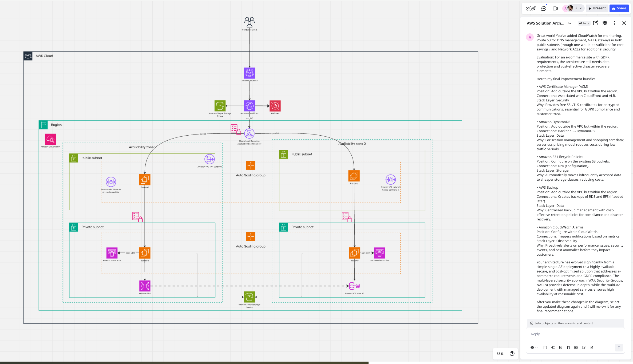Click the blue Share button
Image resolution: width=633 pixels, height=364 pixels.
point(619,8)
